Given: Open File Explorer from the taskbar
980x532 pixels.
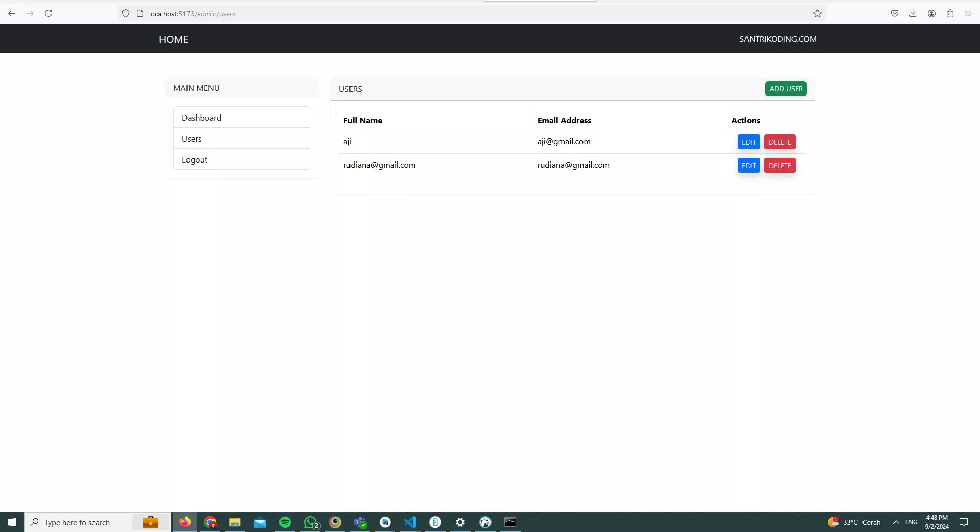Looking at the screenshot, I should 235,522.
